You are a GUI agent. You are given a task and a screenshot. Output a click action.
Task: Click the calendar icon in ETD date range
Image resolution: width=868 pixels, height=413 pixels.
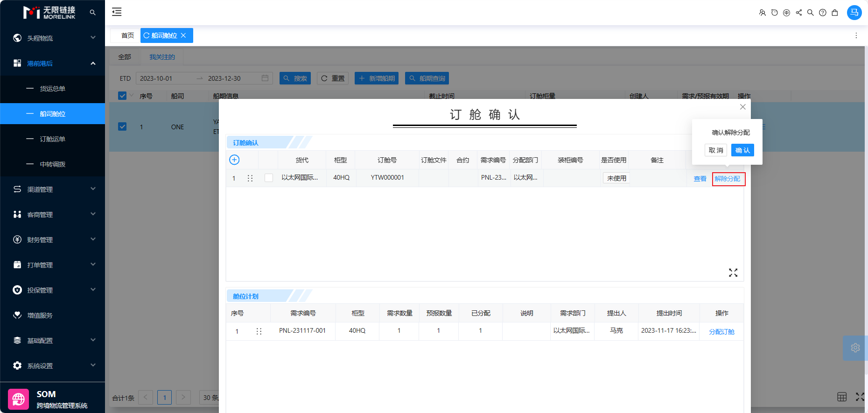[x=265, y=78]
